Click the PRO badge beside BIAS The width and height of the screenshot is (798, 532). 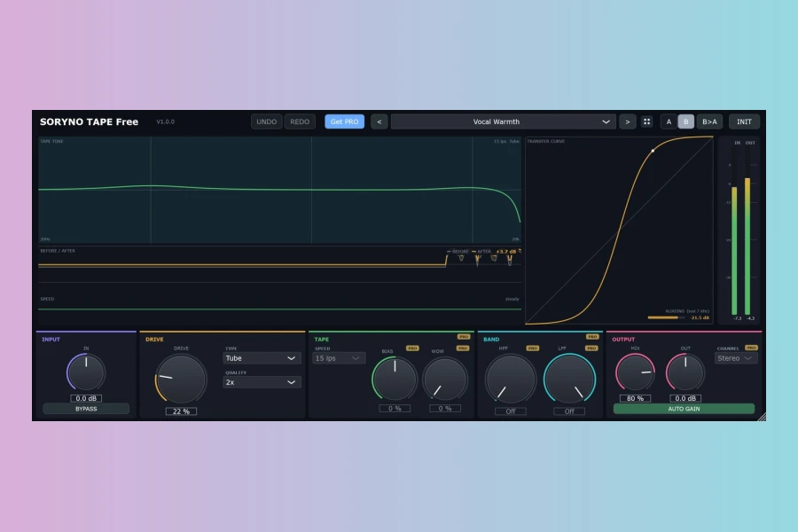pyautogui.click(x=412, y=348)
